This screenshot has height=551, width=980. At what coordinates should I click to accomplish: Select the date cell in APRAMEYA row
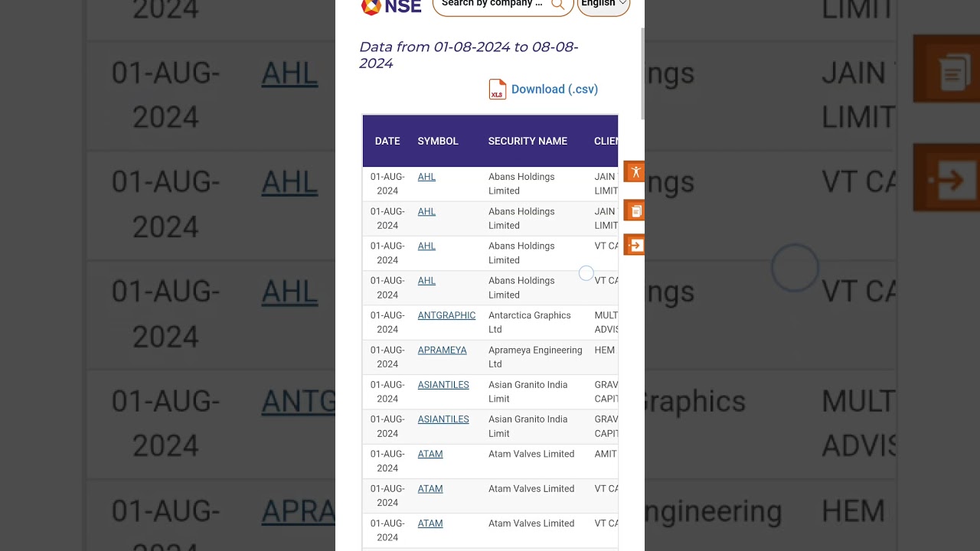click(387, 357)
